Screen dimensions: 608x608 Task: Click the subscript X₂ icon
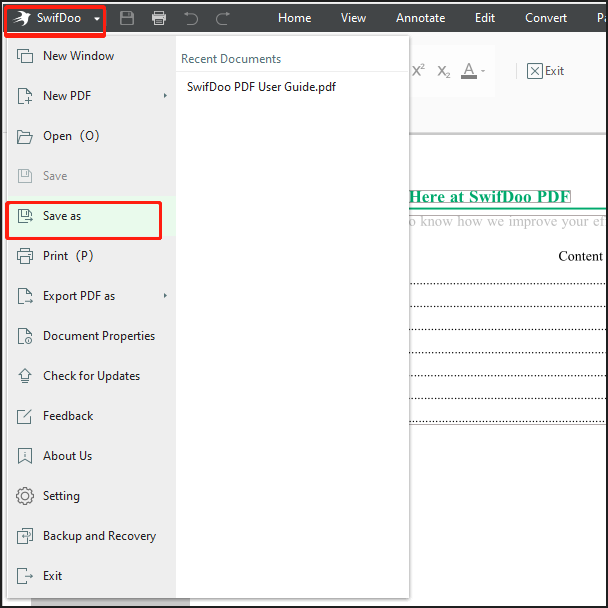(x=444, y=71)
